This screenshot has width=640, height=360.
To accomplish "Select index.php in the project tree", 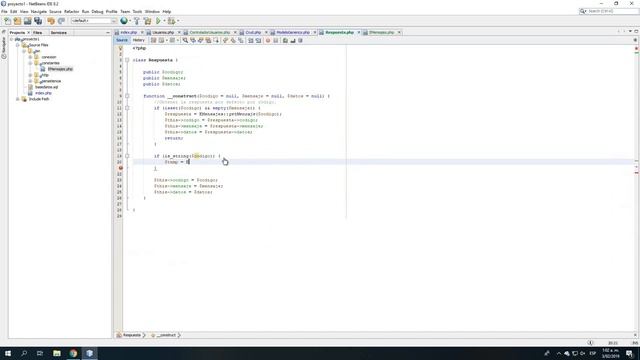I will click(x=43, y=93).
